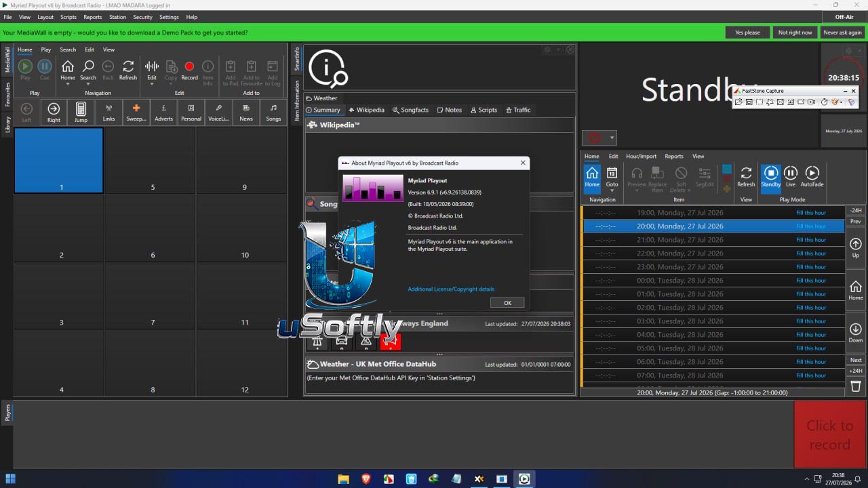Switch to the Songfacts tab

click(x=410, y=110)
